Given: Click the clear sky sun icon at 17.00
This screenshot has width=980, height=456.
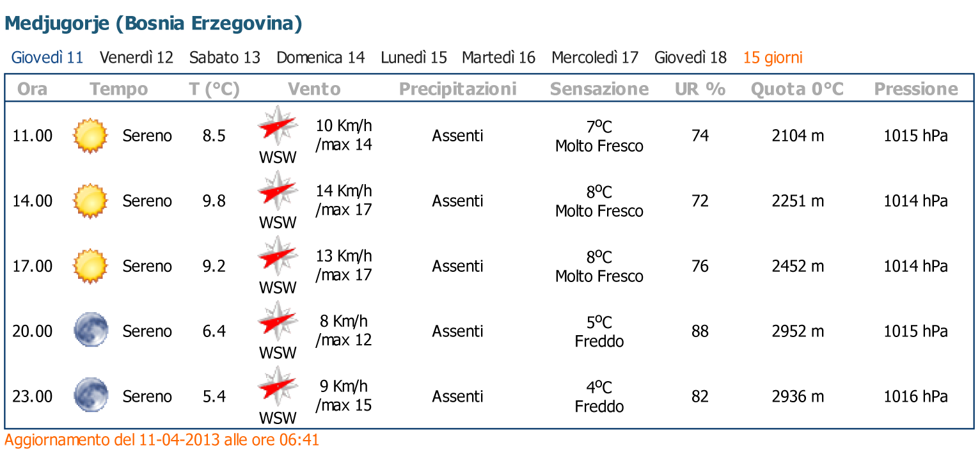Looking at the screenshot, I should 90,265.
